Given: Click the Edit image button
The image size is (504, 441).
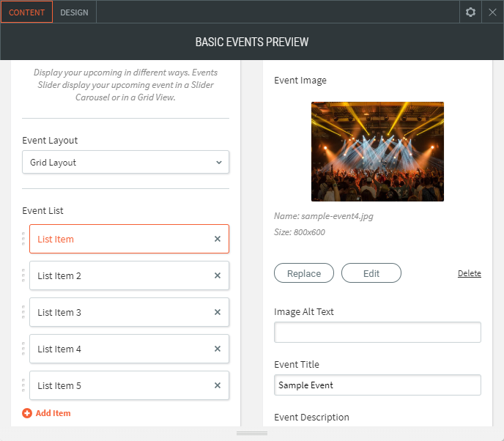Looking at the screenshot, I should 371,273.
